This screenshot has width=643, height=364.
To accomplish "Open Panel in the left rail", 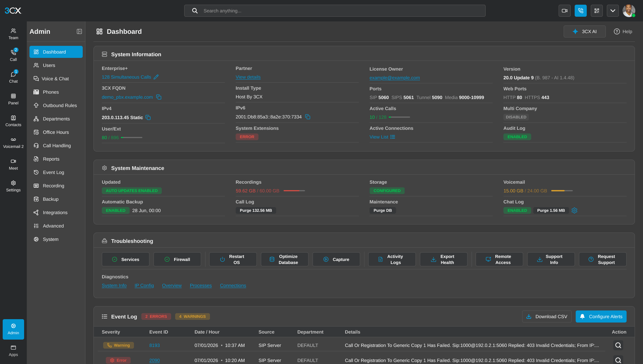I will point(13,99).
